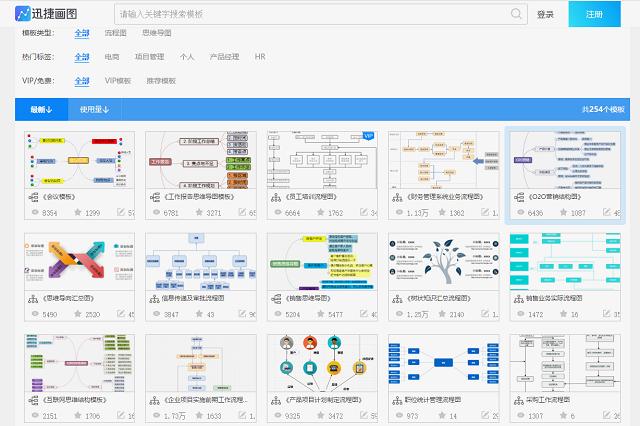Click the VIP badge on 员工培训流程图 thumbnail
Image resolution: width=640 pixels, height=426 pixels.
coord(368,136)
